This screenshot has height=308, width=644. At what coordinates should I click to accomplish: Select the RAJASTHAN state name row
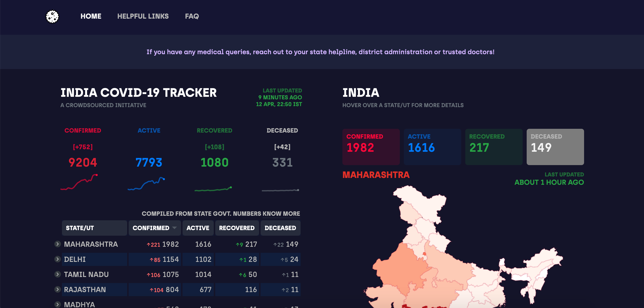(x=85, y=289)
